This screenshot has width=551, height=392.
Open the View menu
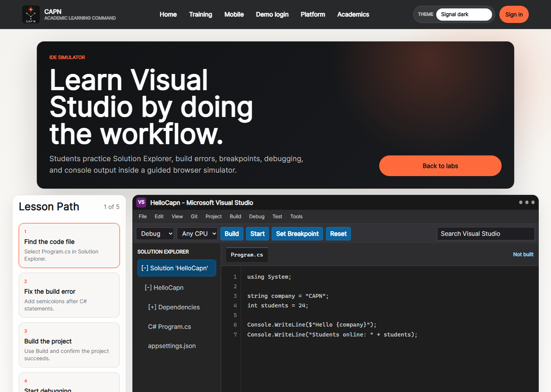(177, 217)
